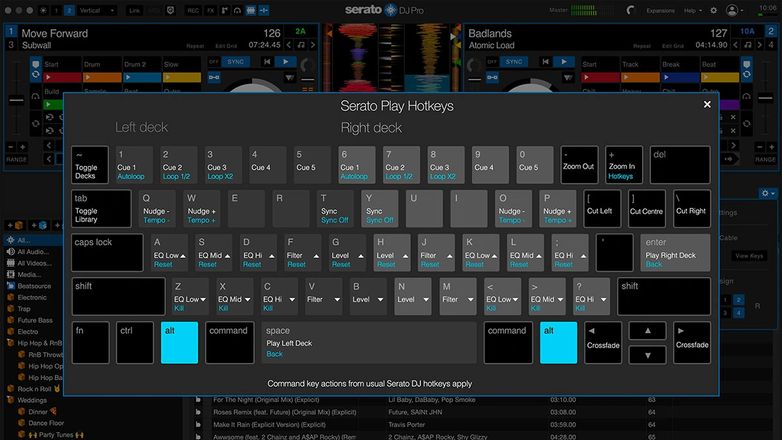Viewport: 782px width, 440px height.
Task: Toggle SYNC on Move Forward deck
Action: 235,62
